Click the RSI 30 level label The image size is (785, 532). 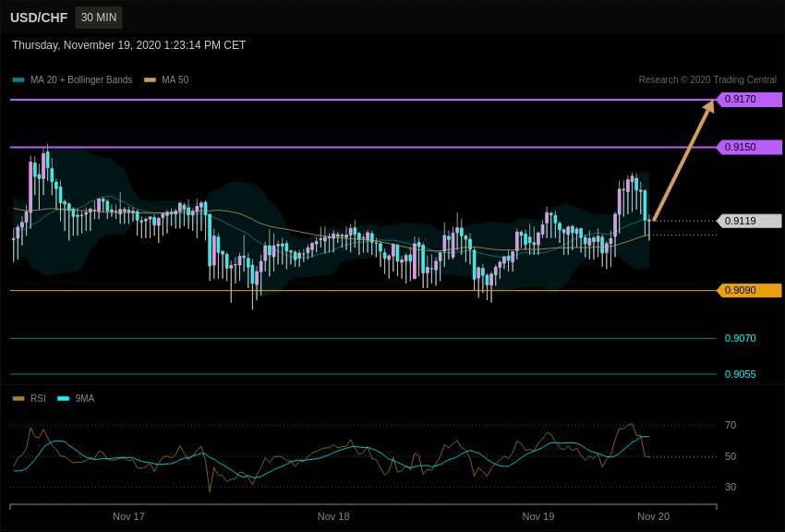tap(731, 487)
